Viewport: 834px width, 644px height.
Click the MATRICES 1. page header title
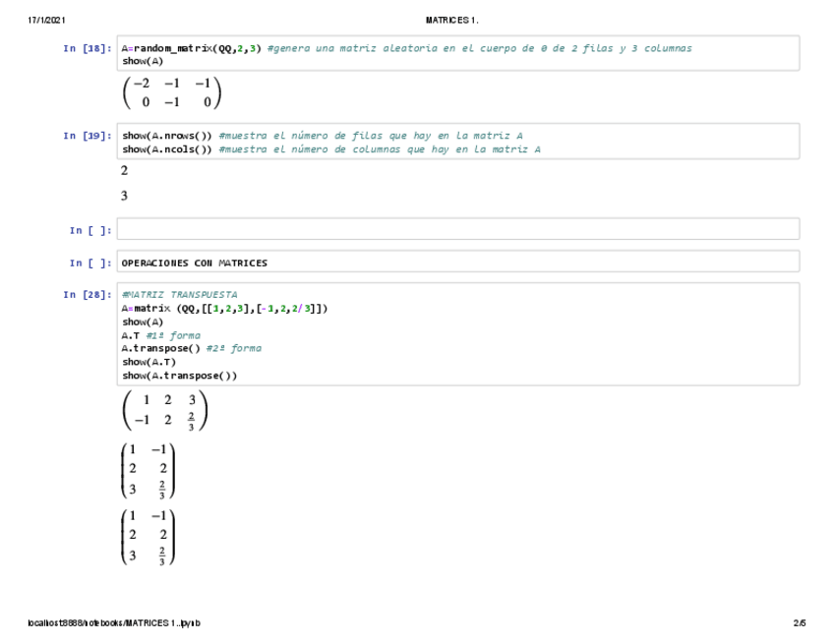click(x=451, y=21)
